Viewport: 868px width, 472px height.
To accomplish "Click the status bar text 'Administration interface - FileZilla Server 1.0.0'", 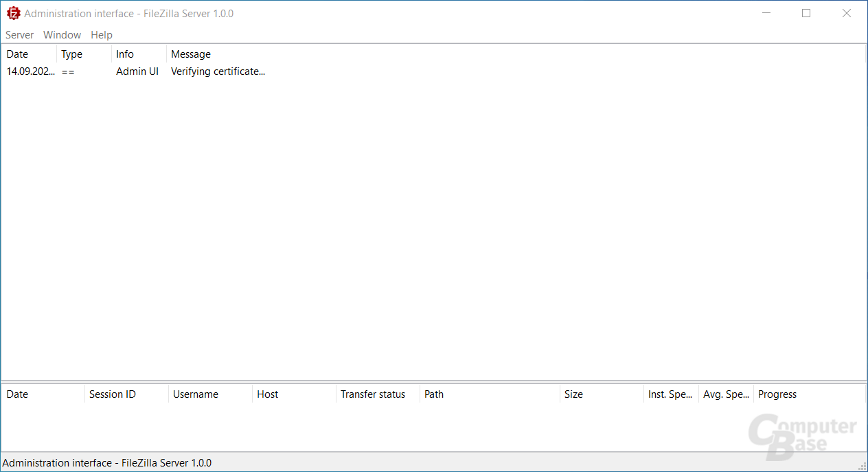I will [107, 463].
